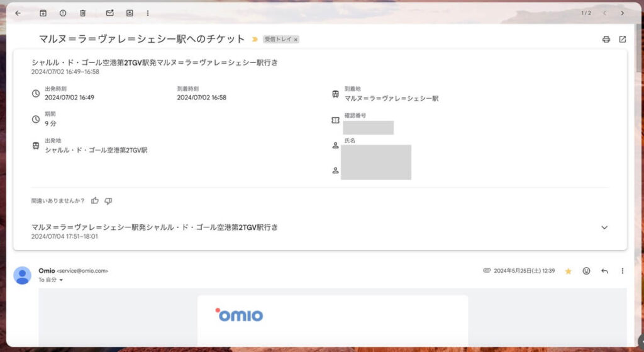Viewport: 644px width, 352px height.
Task: Expand the return trip details chevron
Action: pos(604,227)
